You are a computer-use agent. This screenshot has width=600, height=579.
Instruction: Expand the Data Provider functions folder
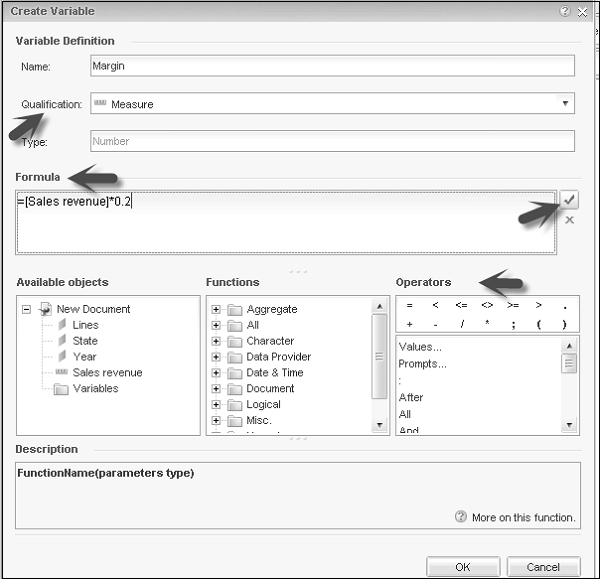click(216, 357)
